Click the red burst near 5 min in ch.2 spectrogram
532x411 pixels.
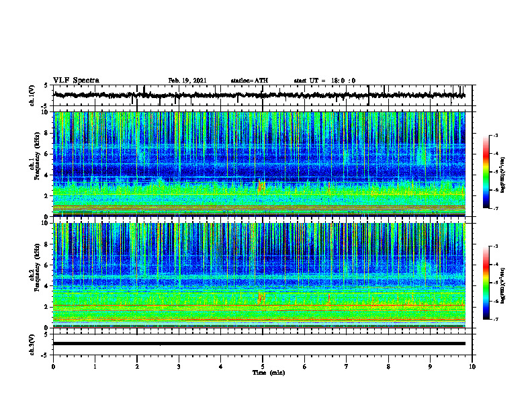[261, 298]
